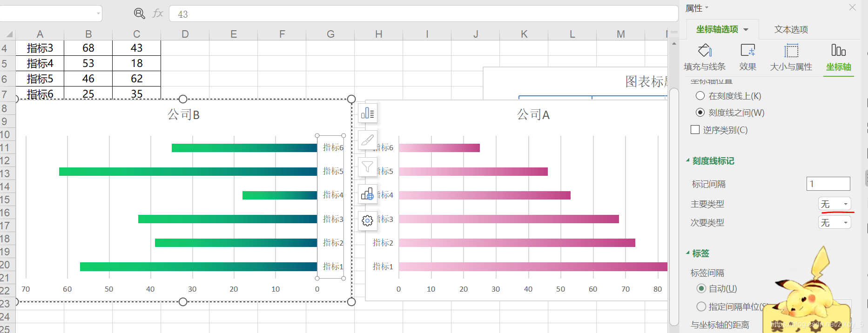The height and width of the screenshot is (333, 868).
Task: Click the formula bar showing 43
Action: 424,14
